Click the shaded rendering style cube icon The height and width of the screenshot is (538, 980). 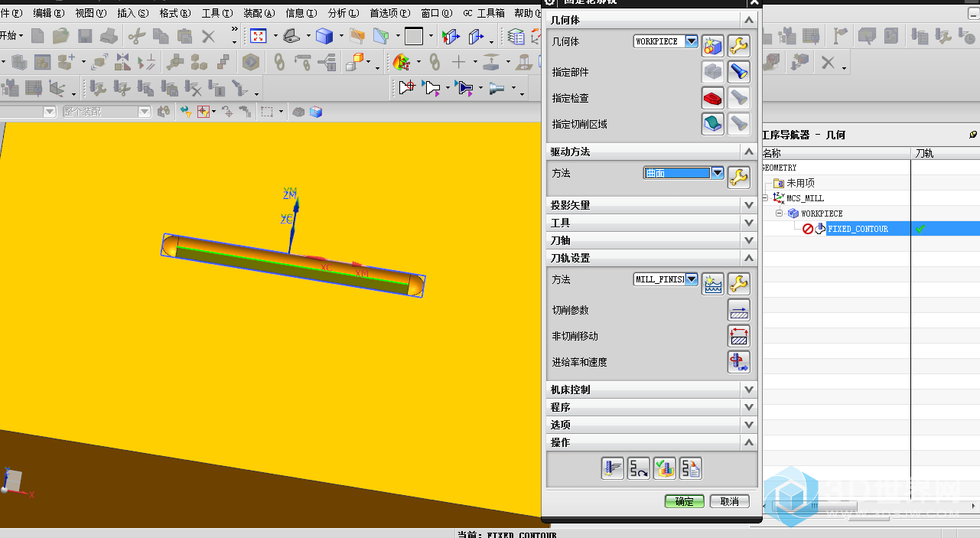click(x=324, y=36)
